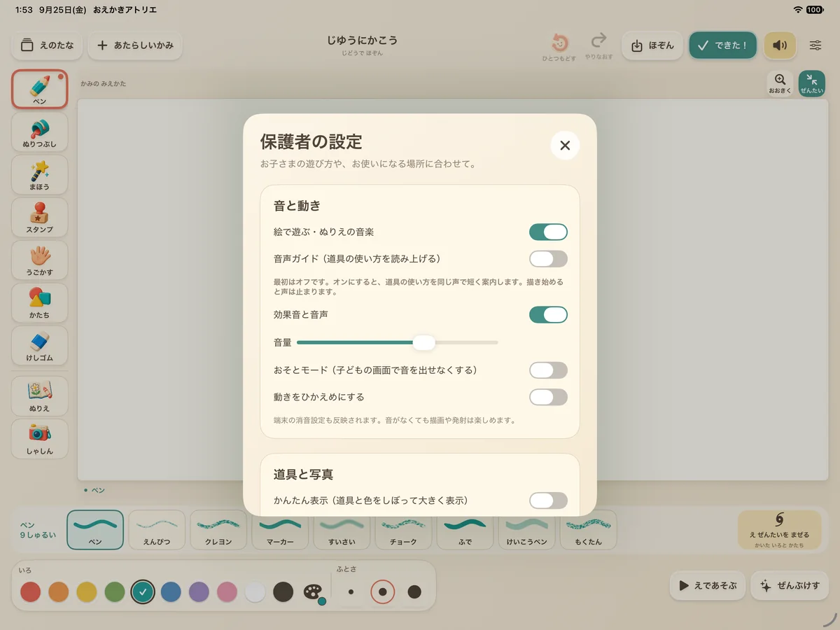This screenshot has height=630, width=840.
Task: Toggle 絵で遊ぶ・ぬりえの音楽 switch off
Action: point(548,232)
